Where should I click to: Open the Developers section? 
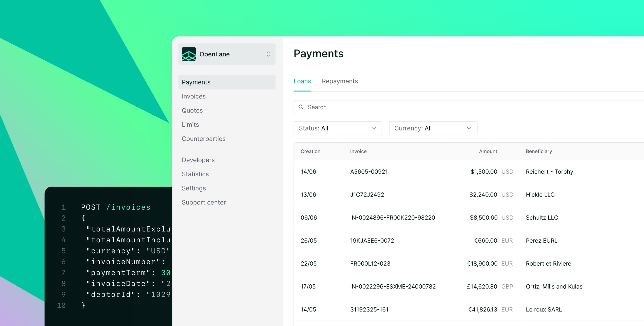tap(198, 160)
